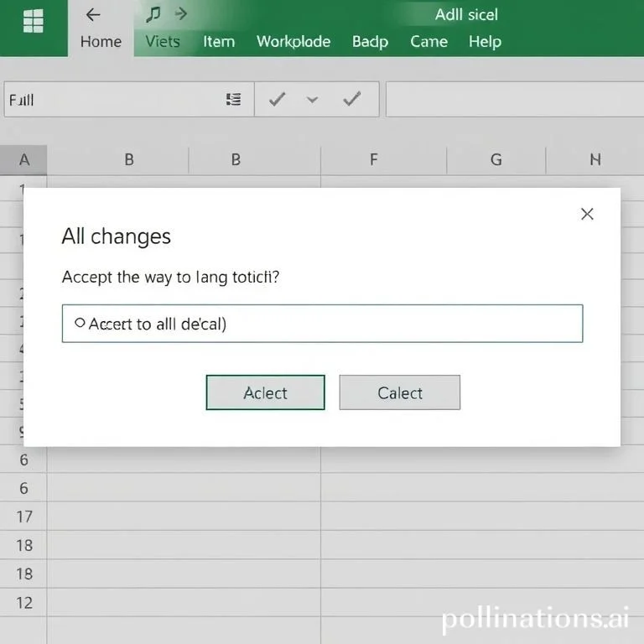Switch to the Home tab

[101, 41]
